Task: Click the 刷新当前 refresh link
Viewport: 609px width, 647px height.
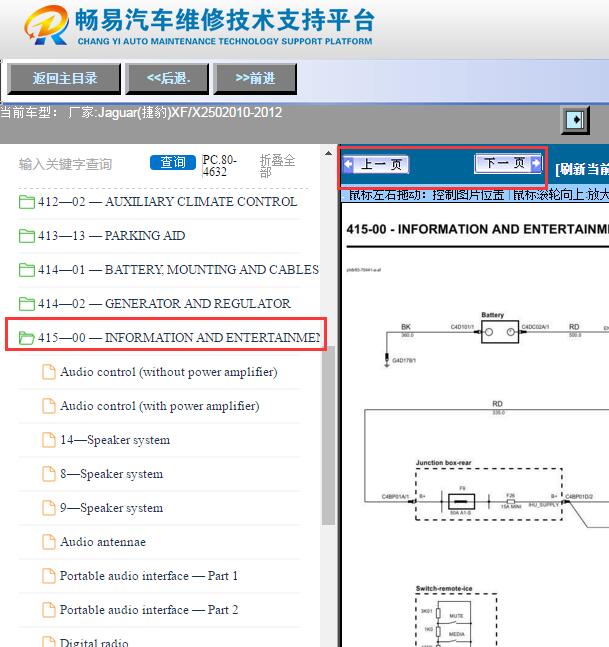Action: click(582, 169)
